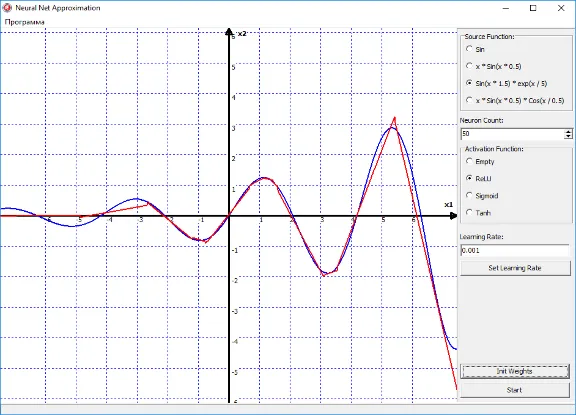Click the x2 axis label
Screen dimensions: 576x415
(242, 34)
